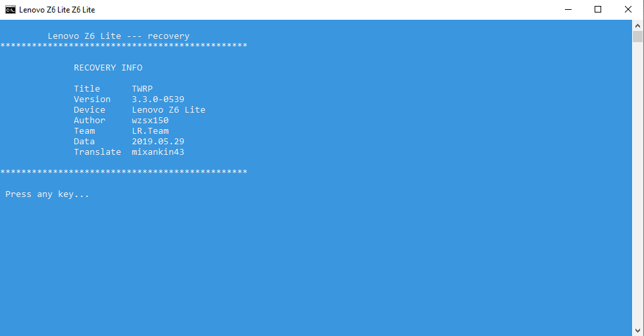Minimize the Lenovo Z6 Lite console window
Image resolution: width=644 pixels, height=336 pixels.
pyautogui.click(x=568, y=9)
